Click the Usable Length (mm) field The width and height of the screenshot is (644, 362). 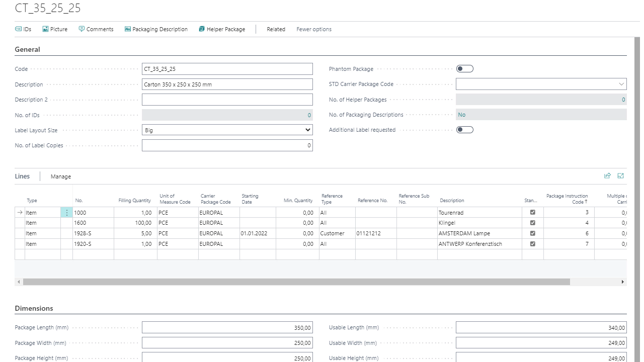[x=541, y=328]
